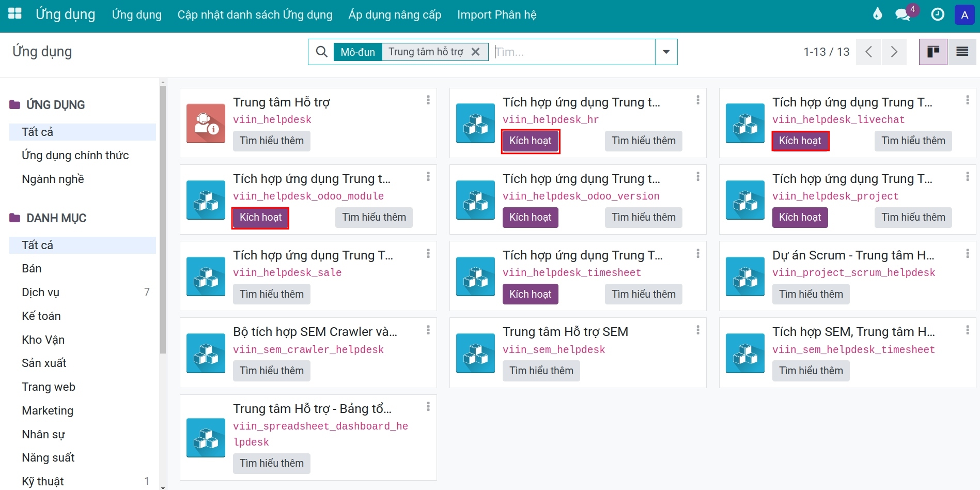980x490 pixels.
Task: Go to the next page arrow
Action: point(894,52)
